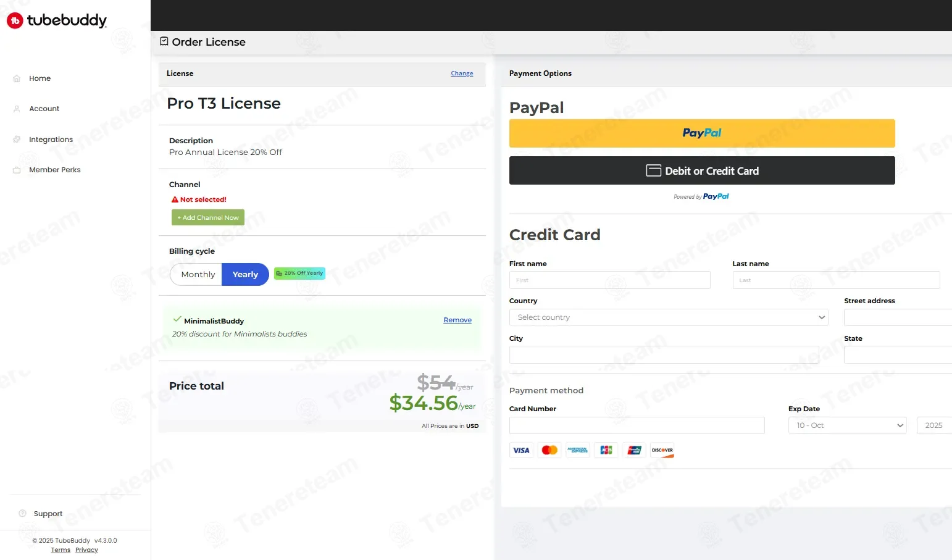Image resolution: width=952 pixels, height=560 pixels.
Task: Click the Order License header icon
Action: [164, 41]
